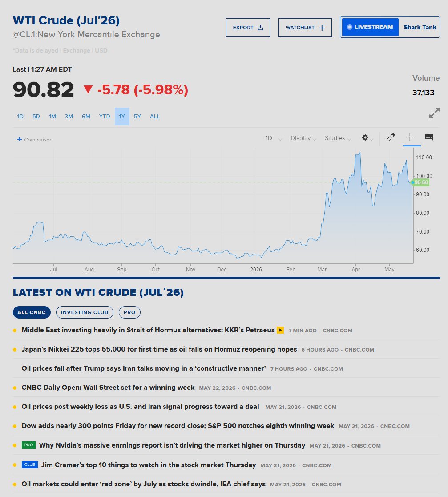
Task: Click the @CL.1 exchange symbol text
Action: pyautogui.click(x=86, y=34)
